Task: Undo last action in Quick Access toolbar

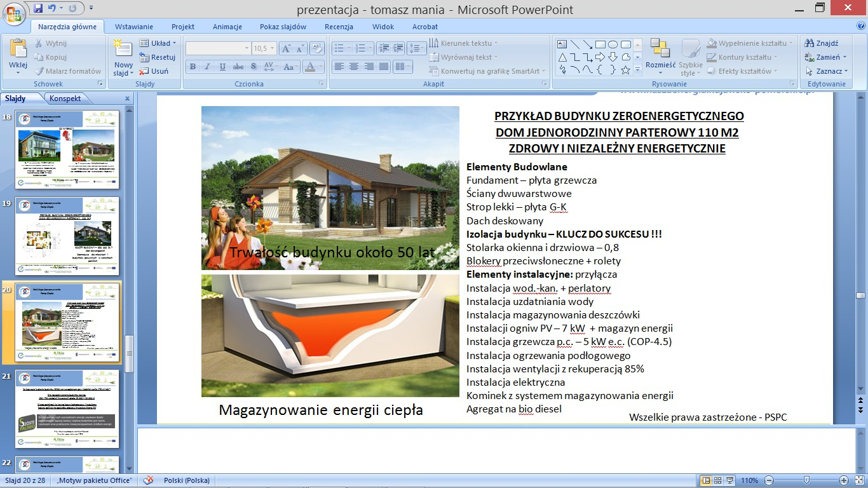Action: [x=53, y=9]
